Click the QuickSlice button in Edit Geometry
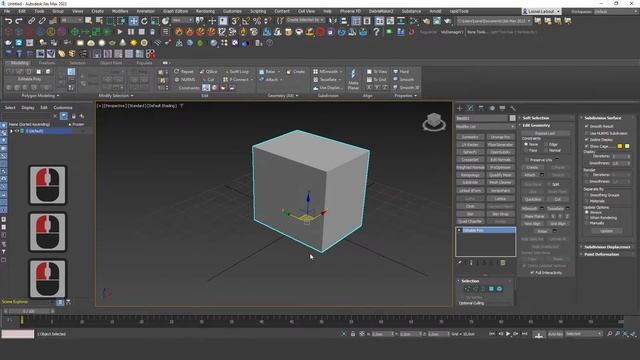 [x=532, y=199]
